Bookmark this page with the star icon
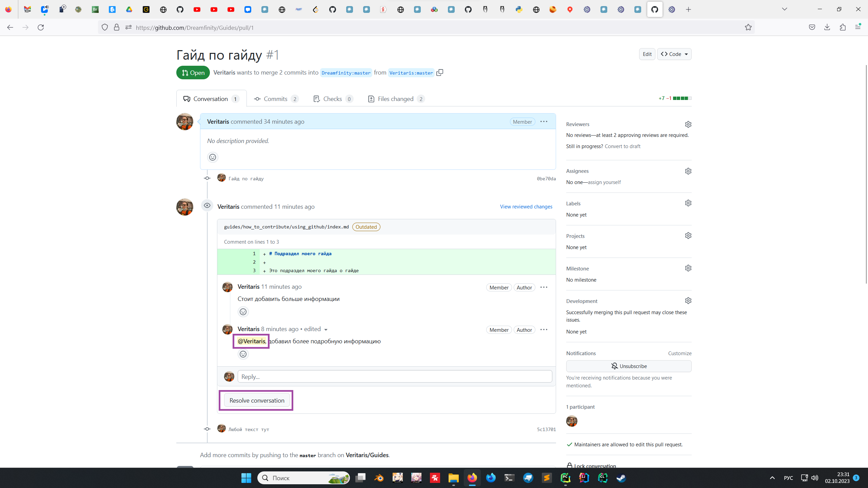This screenshot has width=868, height=488. pyautogui.click(x=748, y=27)
